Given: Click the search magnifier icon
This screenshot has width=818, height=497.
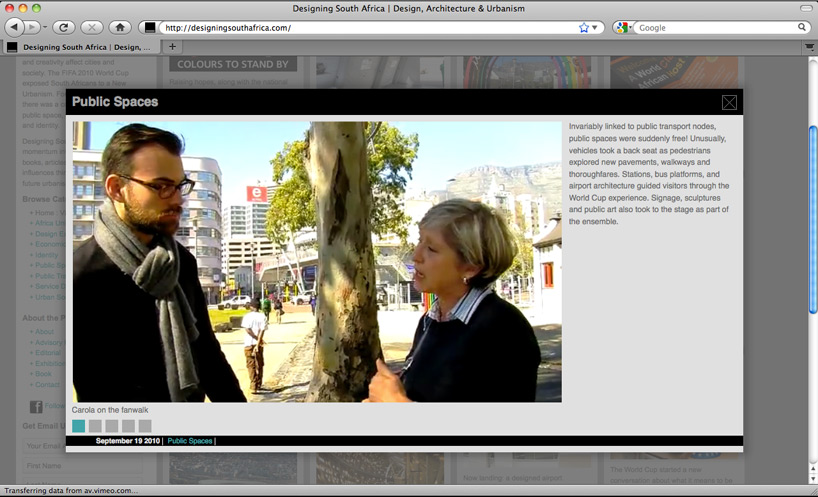Looking at the screenshot, I should click(803, 28).
